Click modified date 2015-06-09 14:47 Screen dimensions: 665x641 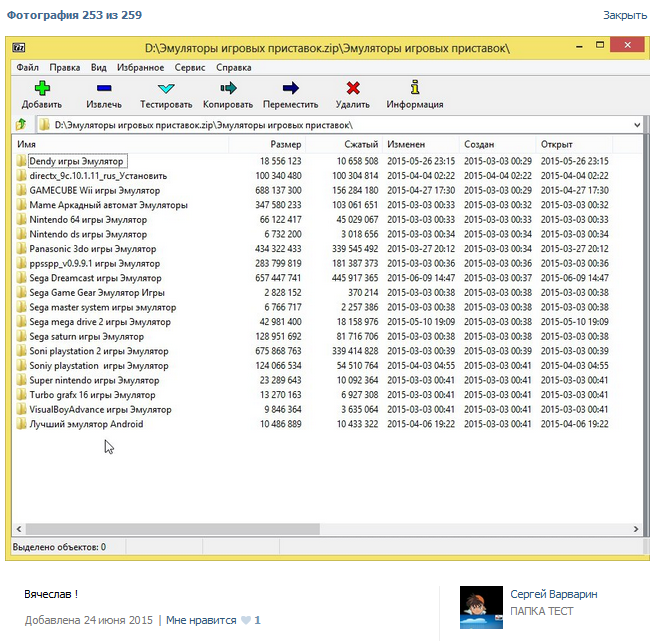[x=421, y=278]
